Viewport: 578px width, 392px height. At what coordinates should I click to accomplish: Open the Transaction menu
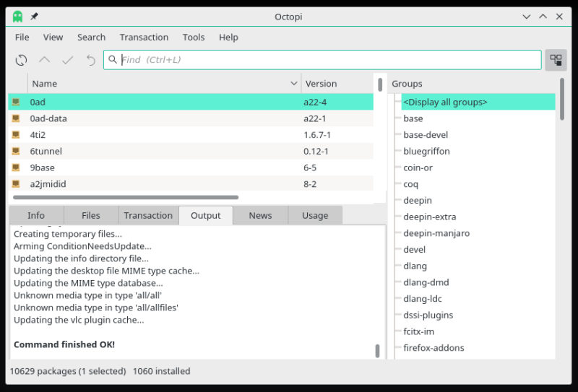[x=144, y=38]
